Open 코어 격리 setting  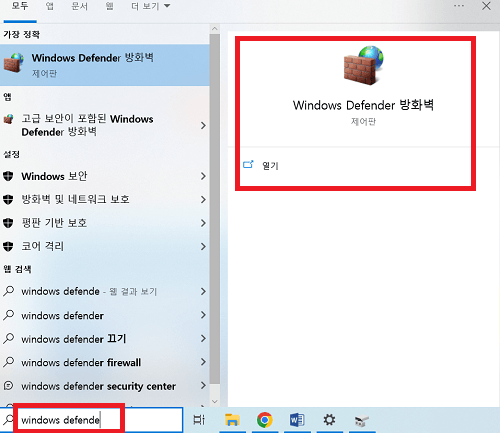(x=105, y=246)
